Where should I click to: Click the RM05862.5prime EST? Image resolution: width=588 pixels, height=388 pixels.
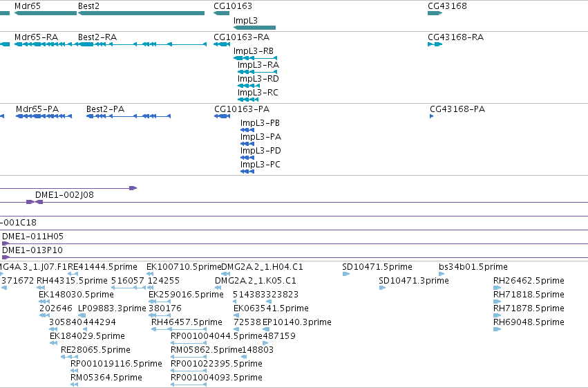click(189, 358)
